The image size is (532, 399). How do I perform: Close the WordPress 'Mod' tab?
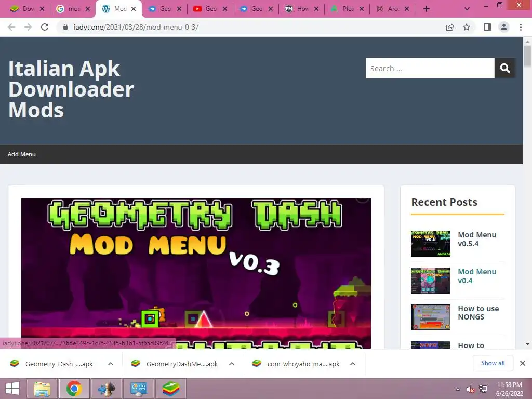134,9
